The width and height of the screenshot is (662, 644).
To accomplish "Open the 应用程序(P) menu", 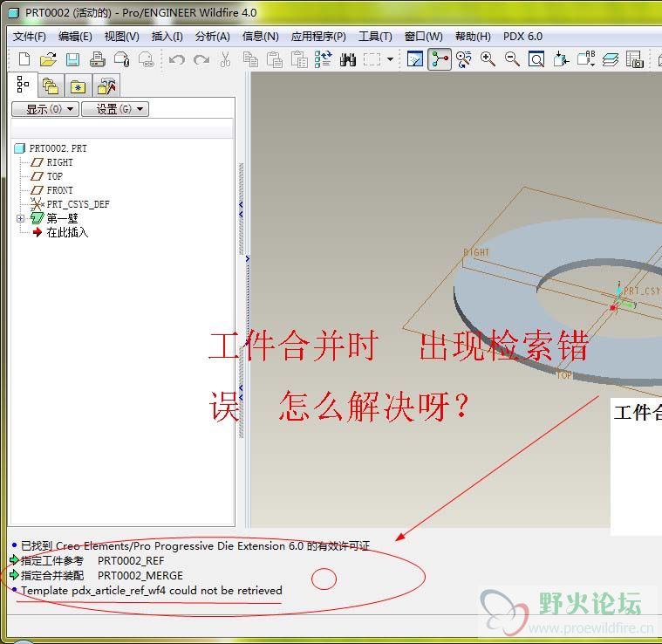I will tap(318, 37).
